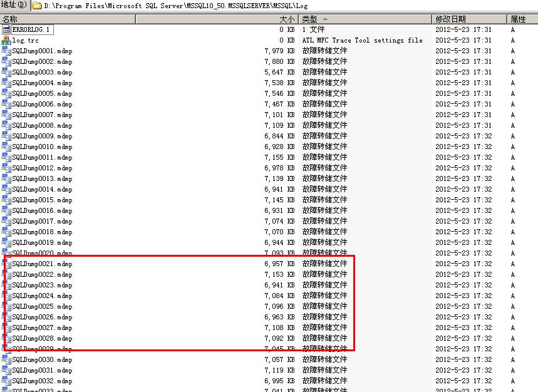Select file name SQLDump0022.mdmp
This screenshot has width=538, height=392.
[42, 275]
